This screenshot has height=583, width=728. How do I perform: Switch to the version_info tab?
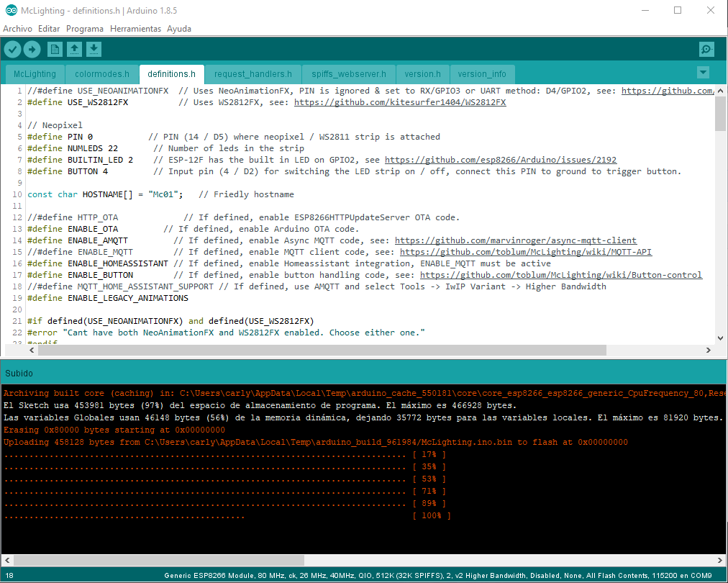coord(482,74)
